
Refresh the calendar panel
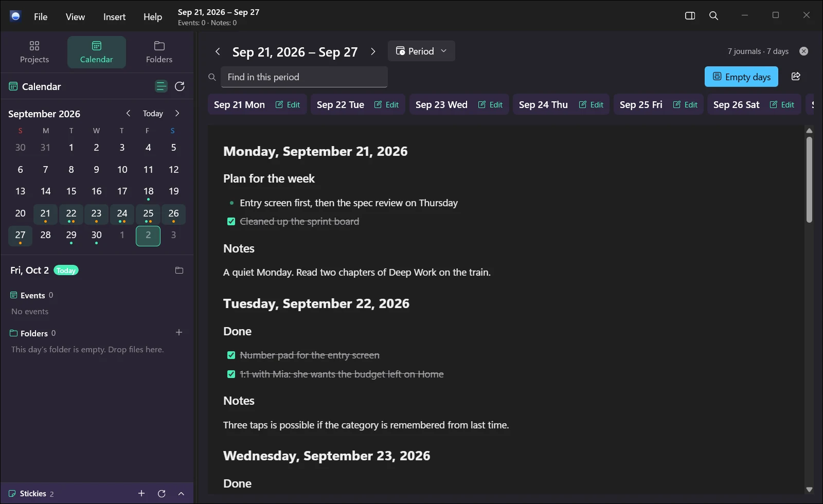(180, 86)
